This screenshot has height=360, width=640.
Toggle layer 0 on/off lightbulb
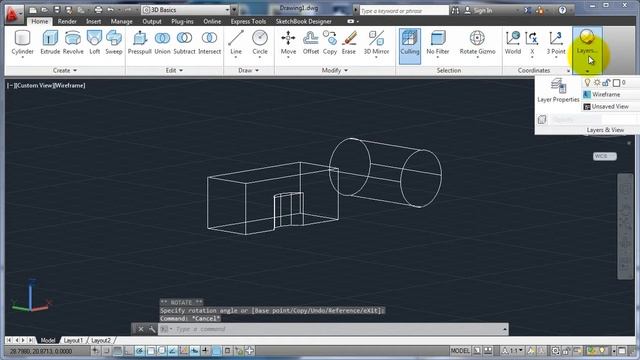pyautogui.click(x=587, y=82)
